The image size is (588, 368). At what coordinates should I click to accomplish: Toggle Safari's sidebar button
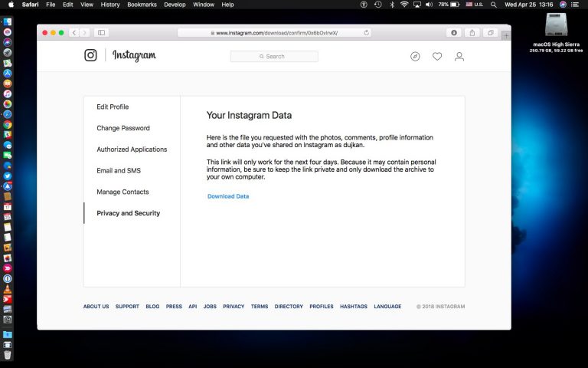point(101,33)
